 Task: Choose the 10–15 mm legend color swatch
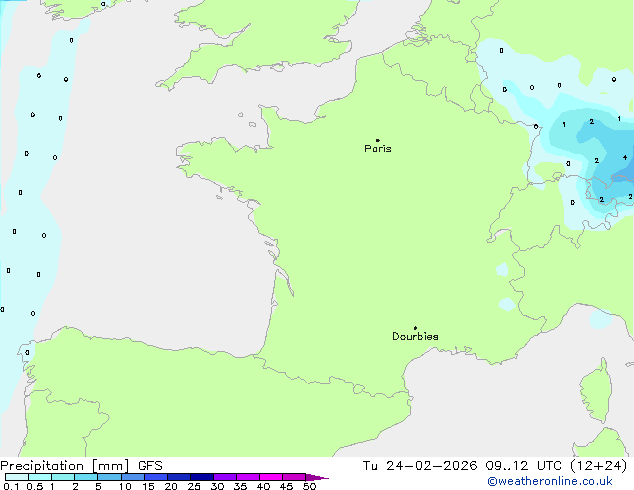(x=133, y=477)
